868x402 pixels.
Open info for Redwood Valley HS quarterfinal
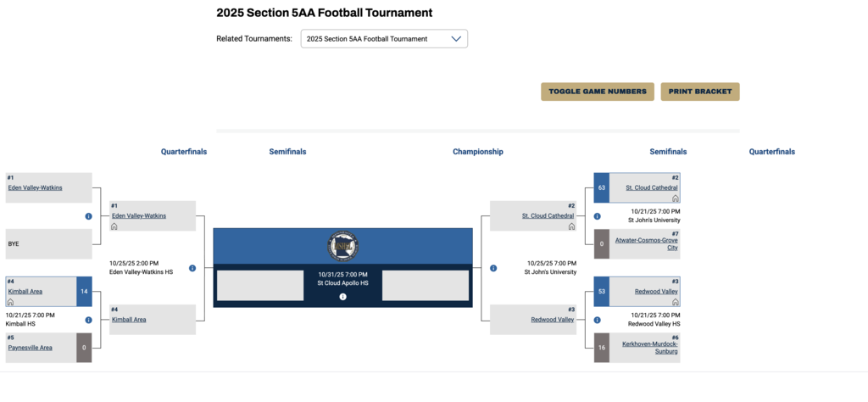pyautogui.click(x=597, y=320)
